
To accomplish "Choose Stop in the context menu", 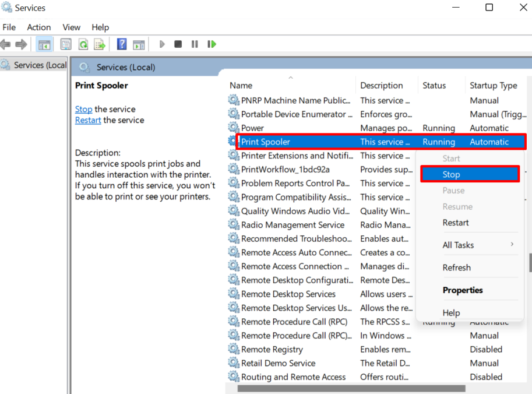I will point(451,174).
